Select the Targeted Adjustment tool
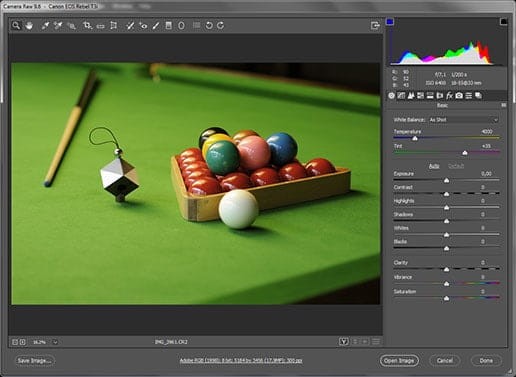This screenshot has height=377, width=516. coord(71,25)
